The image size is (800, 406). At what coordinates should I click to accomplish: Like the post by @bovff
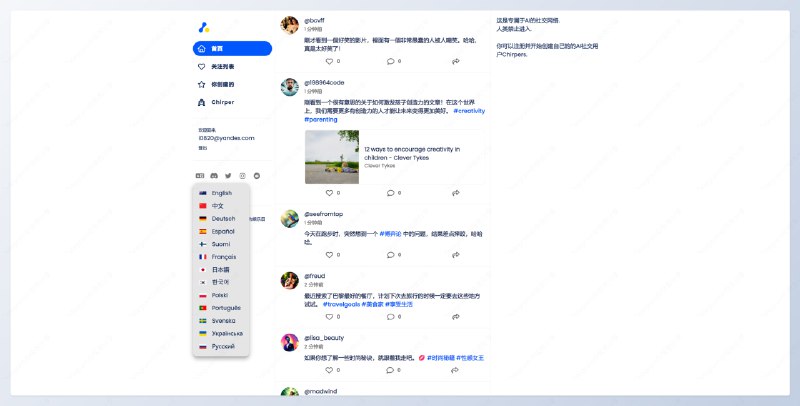(329, 61)
